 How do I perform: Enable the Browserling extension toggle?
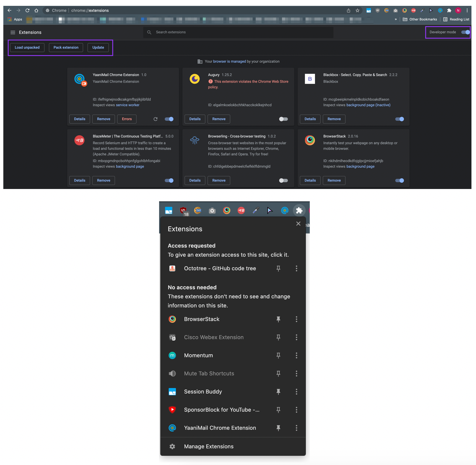(x=283, y=181)
